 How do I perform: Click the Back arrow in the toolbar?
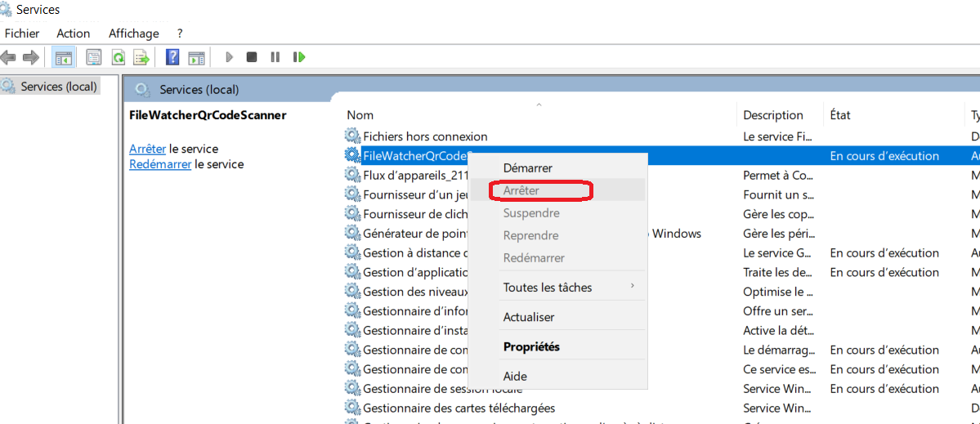pyautogui.click(x=9, y=57)
